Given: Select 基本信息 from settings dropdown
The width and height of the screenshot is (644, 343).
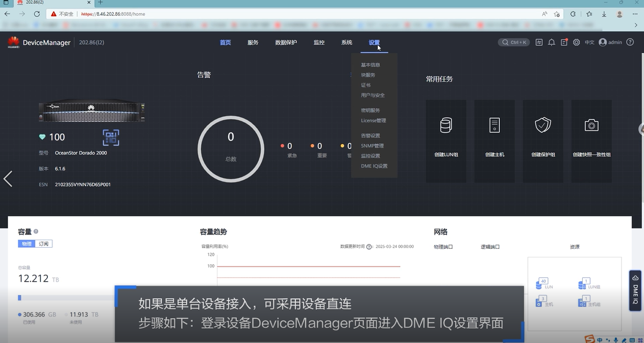Looking at the screenshot, I should [371, 65].
